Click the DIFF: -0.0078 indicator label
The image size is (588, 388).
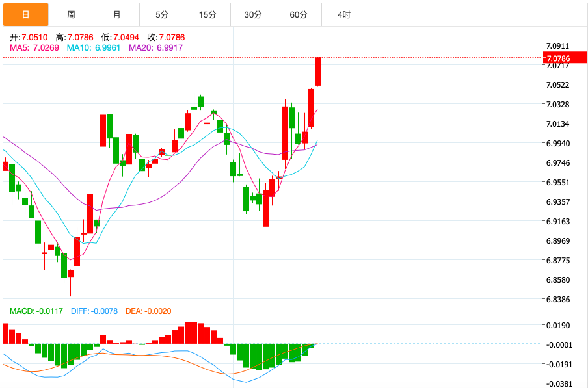[x=94, y=311]
